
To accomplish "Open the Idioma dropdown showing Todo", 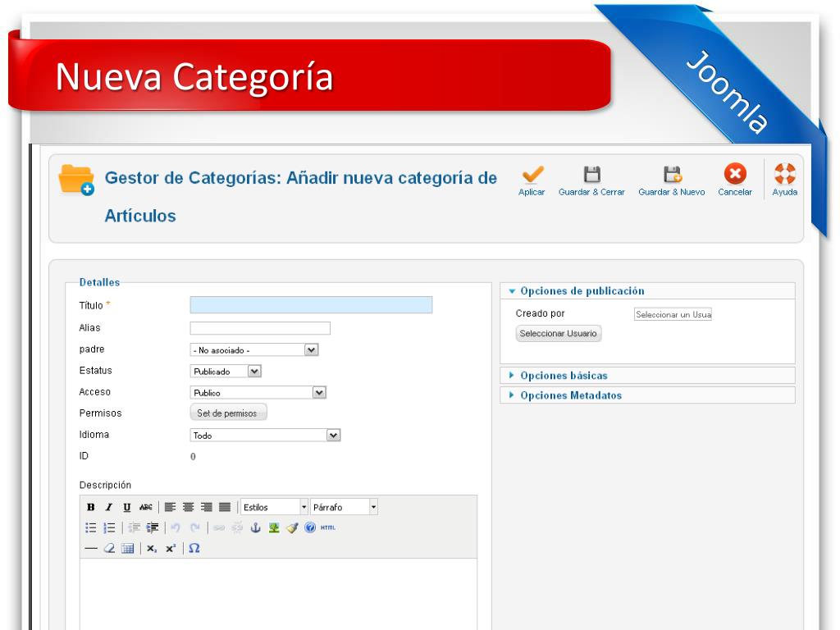I will pos(265,435).
